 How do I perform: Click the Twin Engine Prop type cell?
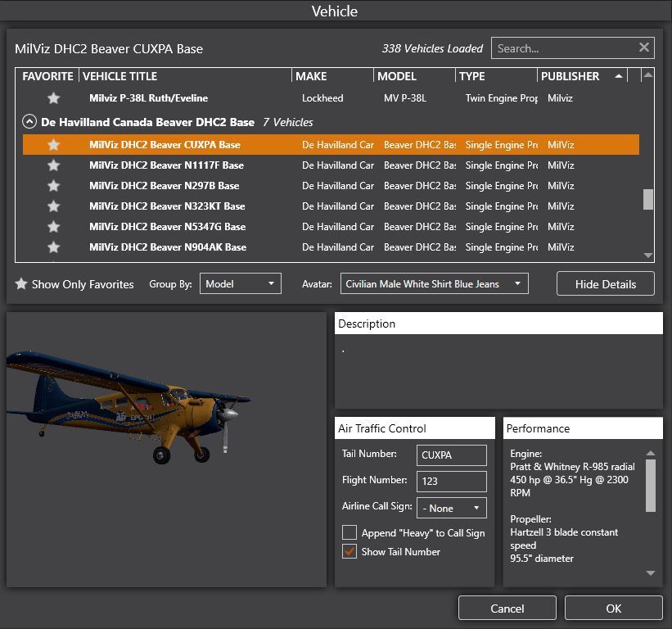tap(502, 98)
